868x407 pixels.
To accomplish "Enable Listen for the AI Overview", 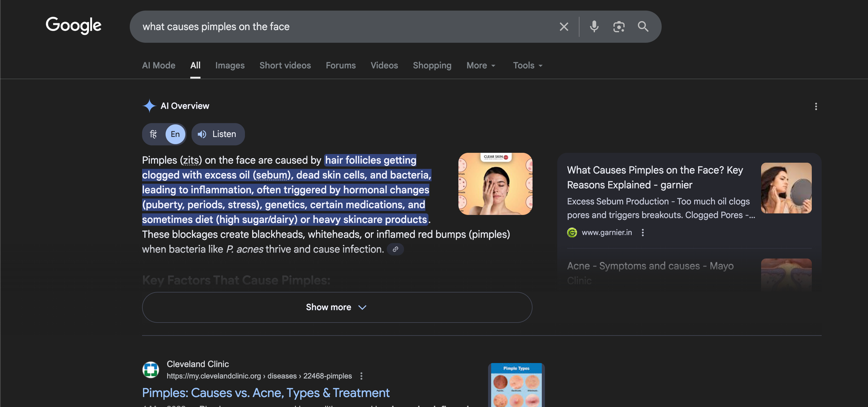I will (218, 134).
